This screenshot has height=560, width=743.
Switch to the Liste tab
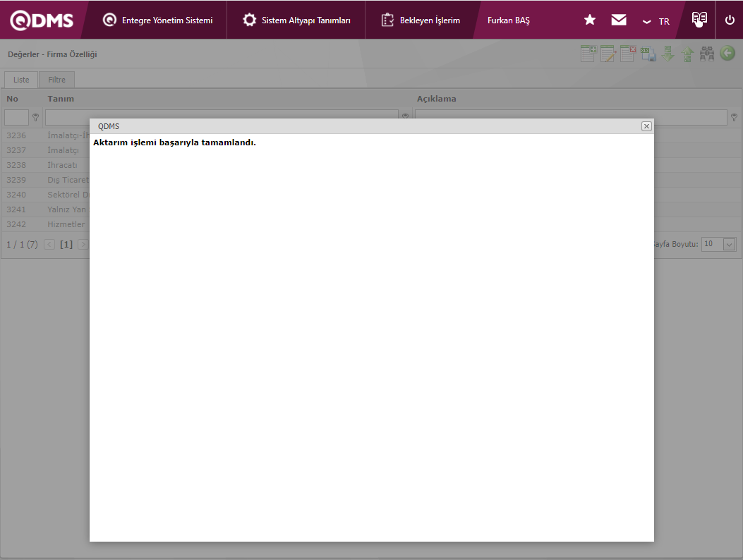click(x=21, y=80)
